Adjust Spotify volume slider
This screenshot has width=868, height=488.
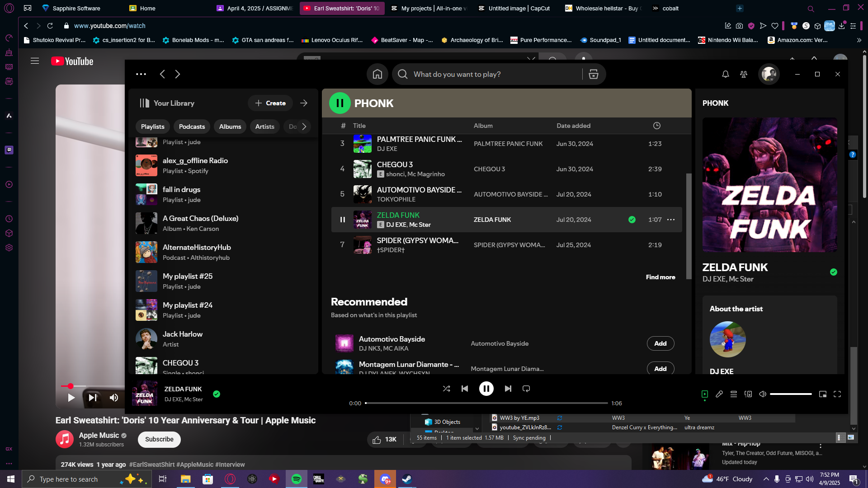pyautogui.click(x=791, y=394)
